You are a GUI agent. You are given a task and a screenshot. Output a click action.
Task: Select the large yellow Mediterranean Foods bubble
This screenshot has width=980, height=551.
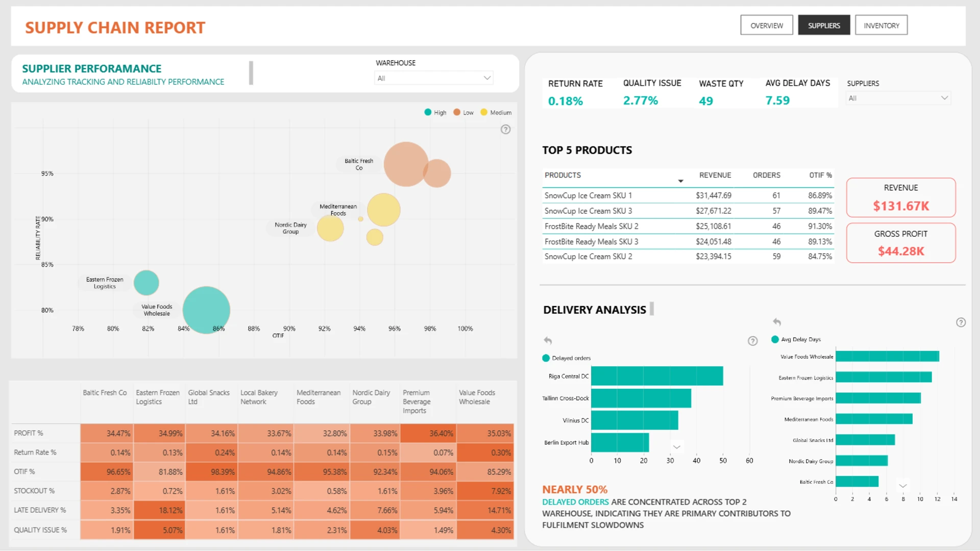coord(383,210)
